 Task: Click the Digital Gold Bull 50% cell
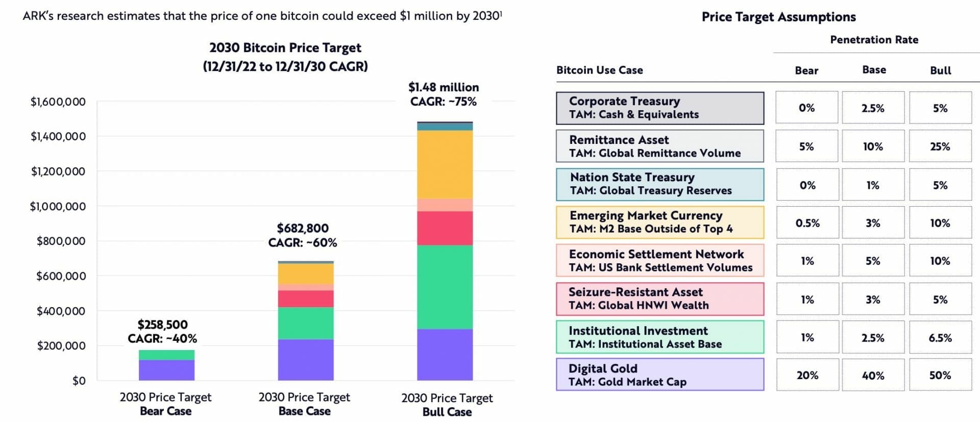pyautogui.click(x=940, y=376)
